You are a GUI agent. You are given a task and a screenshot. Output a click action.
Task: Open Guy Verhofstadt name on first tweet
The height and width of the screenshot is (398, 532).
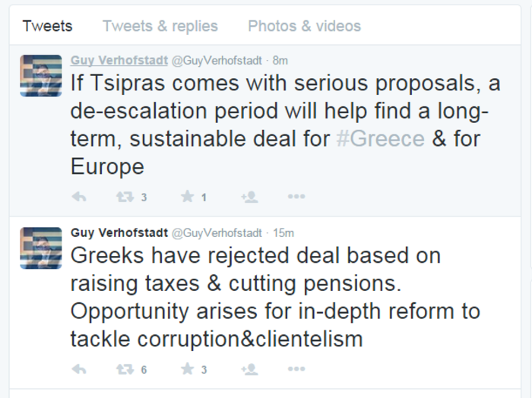tap(119, 60)
